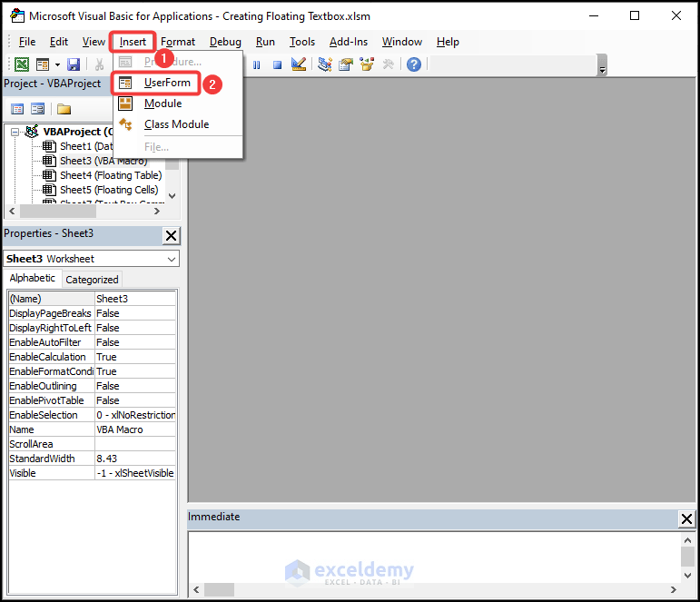Select Sheet4 (Floating Table) in the tree

coord(111,175)
